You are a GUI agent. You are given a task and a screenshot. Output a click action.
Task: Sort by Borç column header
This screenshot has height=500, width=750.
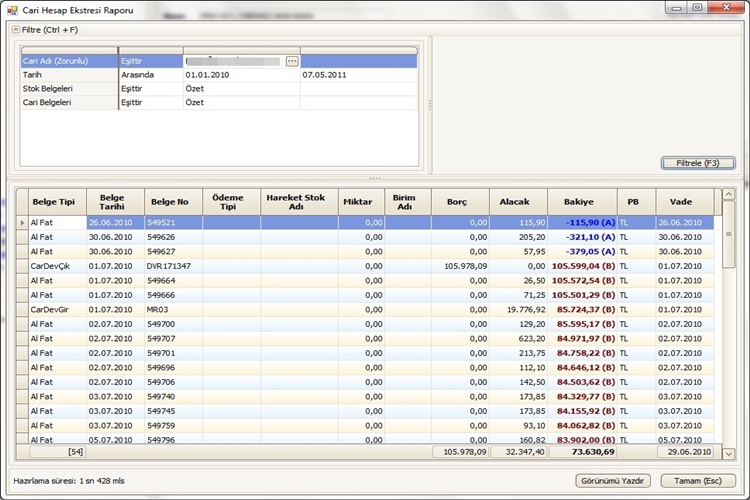tap(461, 202)
